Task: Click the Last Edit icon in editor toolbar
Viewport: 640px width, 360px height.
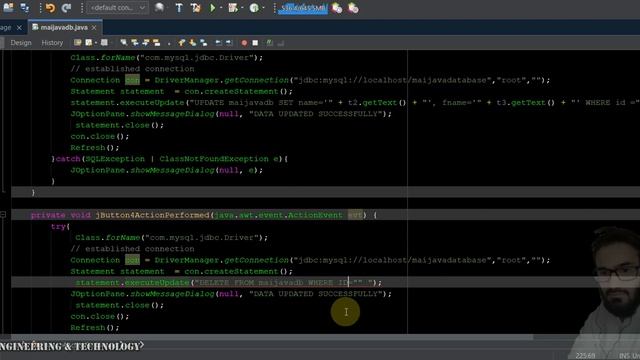Action: coord(78,42)
